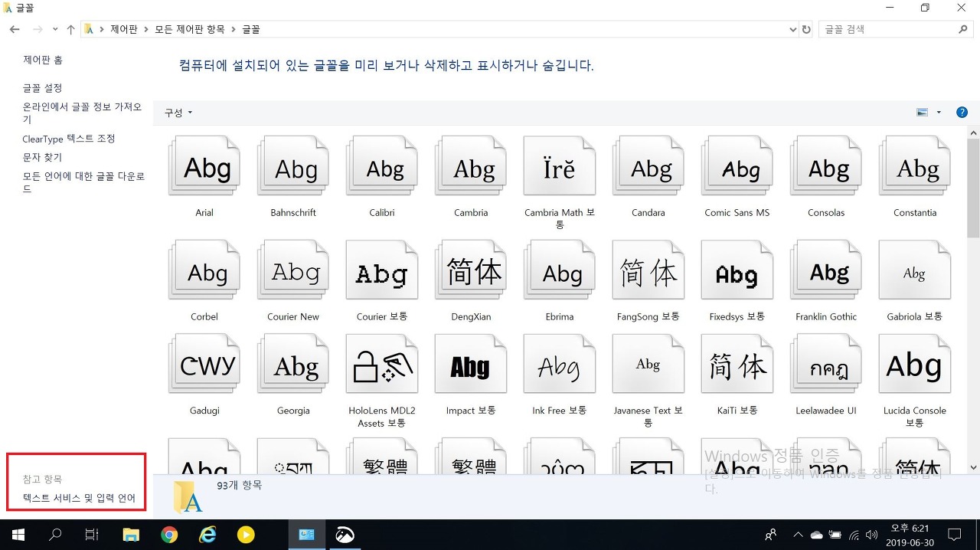The height and width of the screenshot is (550, 980).
Task: Open the help question mark button
Action: tap(962, 113)
